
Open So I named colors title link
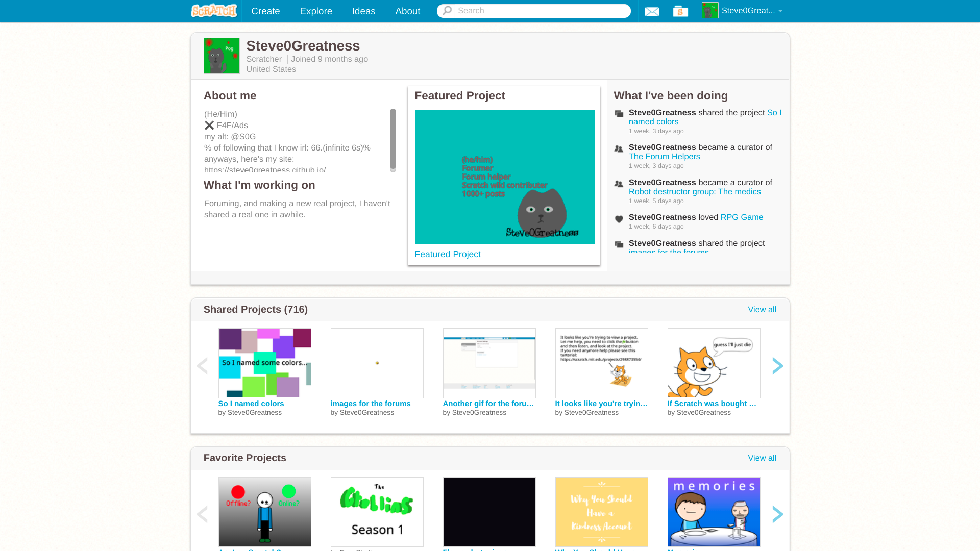(x=251, y=404)
